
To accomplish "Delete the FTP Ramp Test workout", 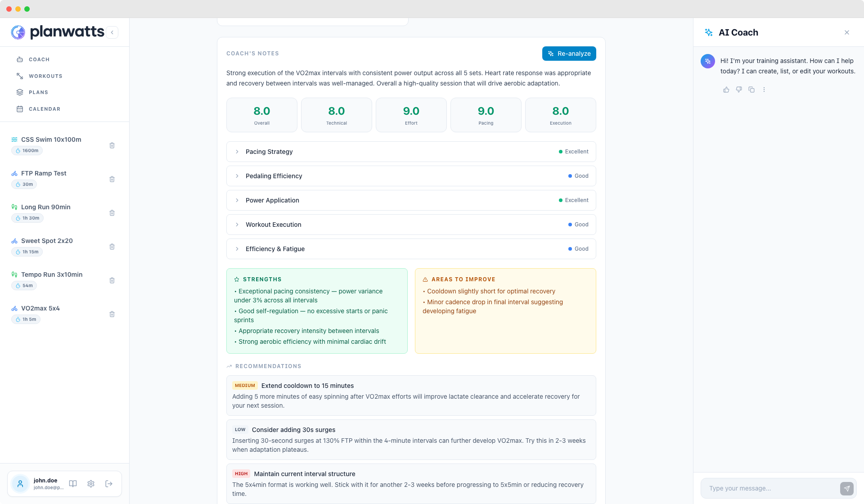I will point(112,179).
